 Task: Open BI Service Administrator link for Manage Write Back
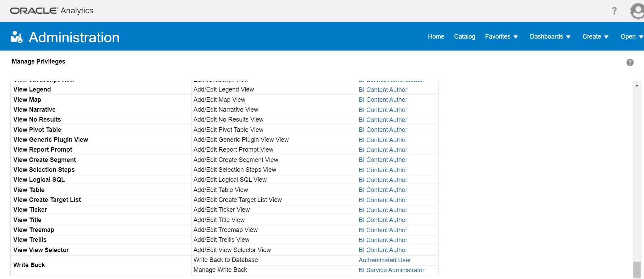[x=391, y=270]
